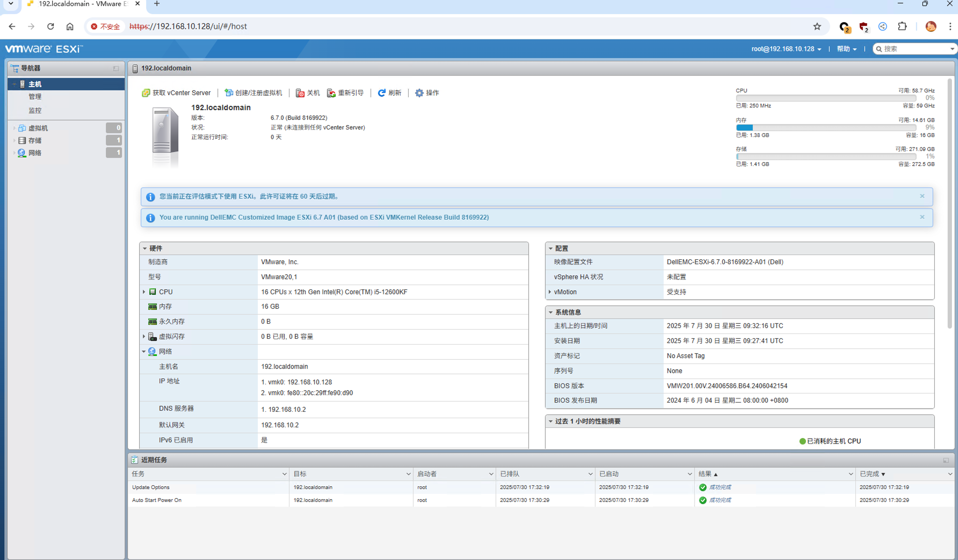
Task: Open the Initiator (启动者) column dropdown
Action: pos(491,474)
